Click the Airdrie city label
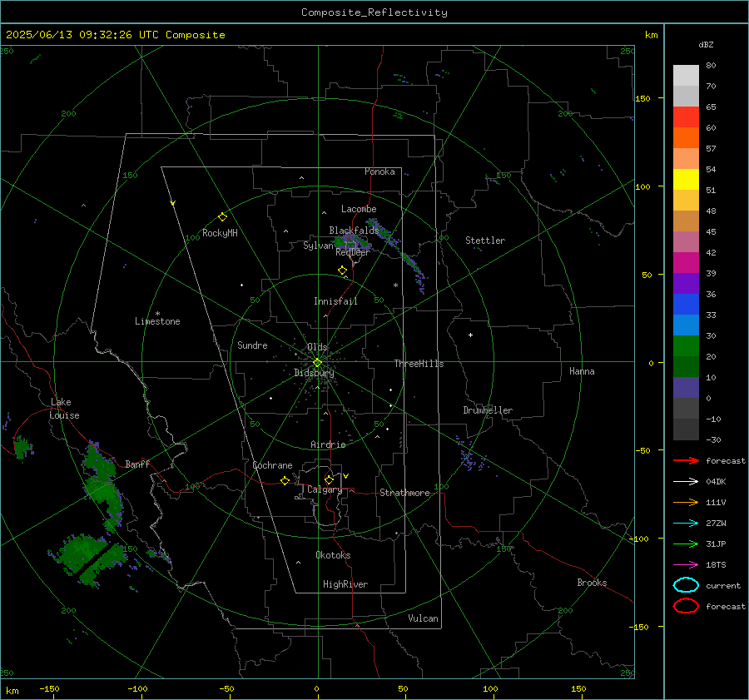Image resolution: width=749 pixels, height=700 pixels. coord(328,444)
